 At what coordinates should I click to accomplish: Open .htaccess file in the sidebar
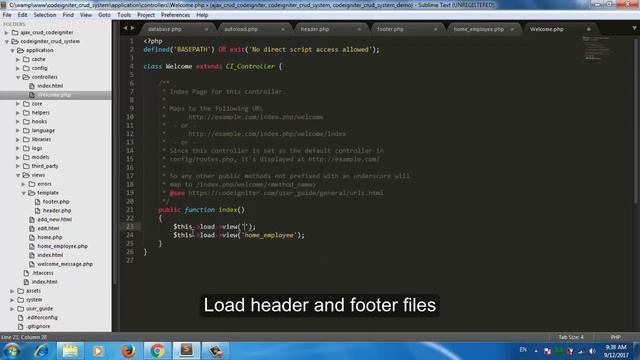[42, 273]
